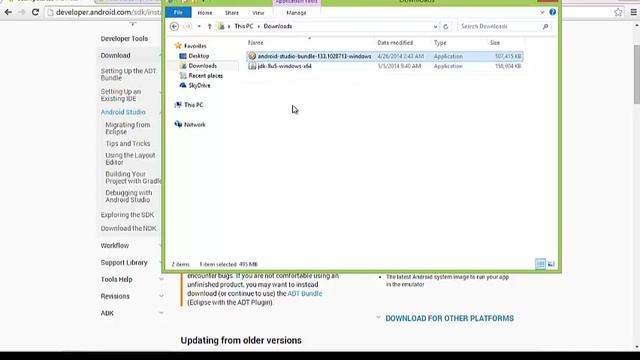Reload the browser page
The height and width of the screenshot is (360, 640).
(x=36, y=12)
